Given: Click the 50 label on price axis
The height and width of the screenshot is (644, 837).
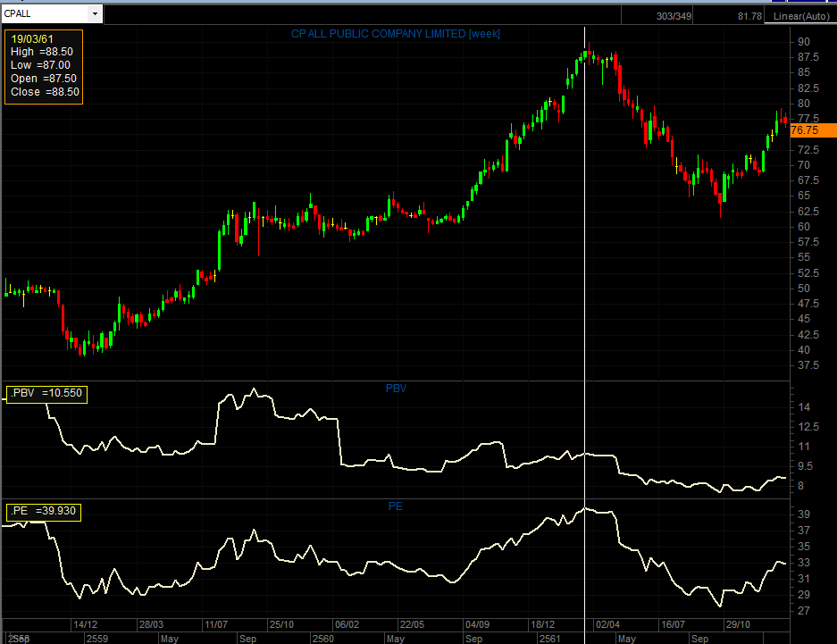Looking at the screenshot, I should 804,289.
